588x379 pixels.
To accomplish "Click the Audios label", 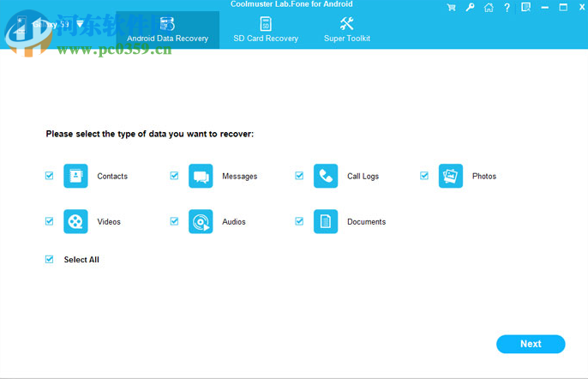I will pos(234,222).
